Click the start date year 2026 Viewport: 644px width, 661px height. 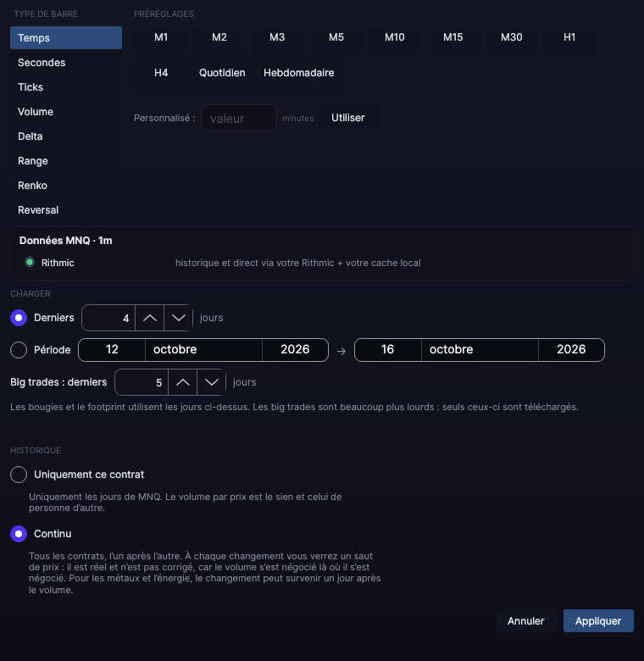[x=295, y=349]
